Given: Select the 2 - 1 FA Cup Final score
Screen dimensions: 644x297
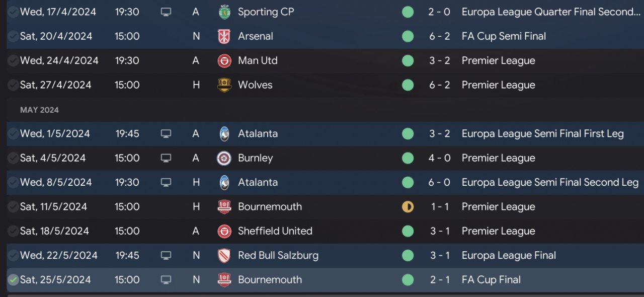Looking at the screenshot, I should 439,280.
